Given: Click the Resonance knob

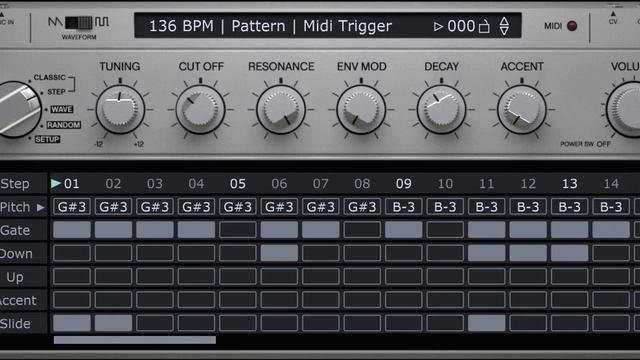Looking at the screenshot, I should (281, 109).
